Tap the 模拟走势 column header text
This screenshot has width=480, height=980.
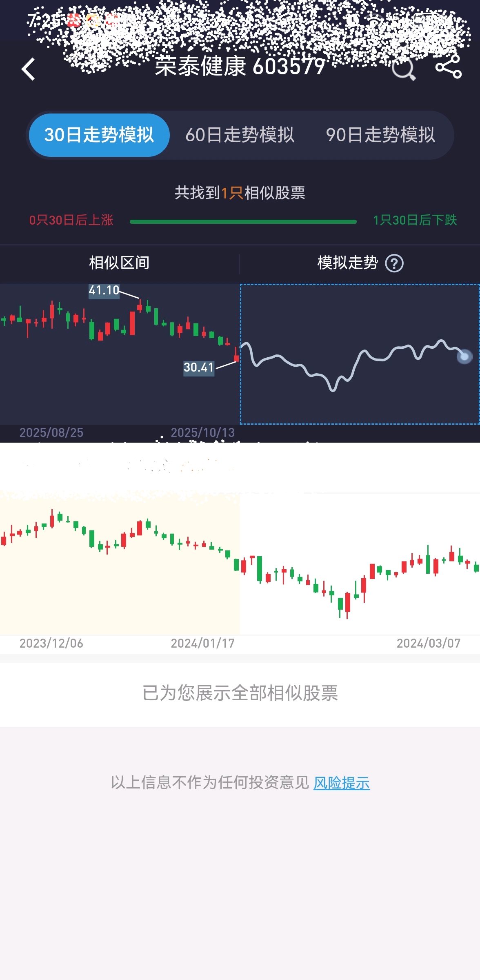pos(347,263)
